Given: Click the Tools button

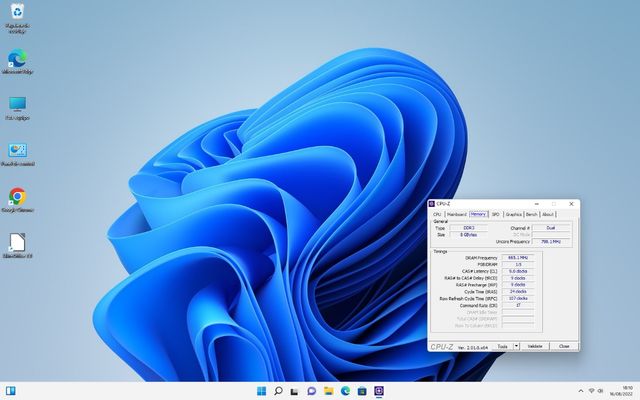Looking at the screenshot, I should tap(502, 346).
